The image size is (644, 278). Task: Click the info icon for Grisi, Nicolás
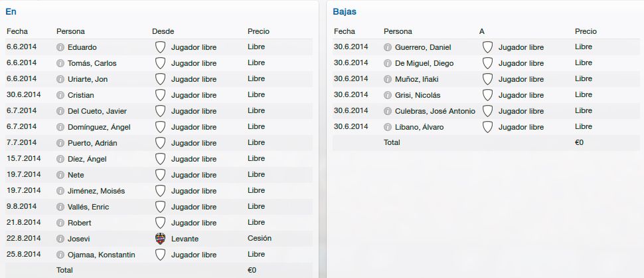pyautogui.click(x=388, y=95)
